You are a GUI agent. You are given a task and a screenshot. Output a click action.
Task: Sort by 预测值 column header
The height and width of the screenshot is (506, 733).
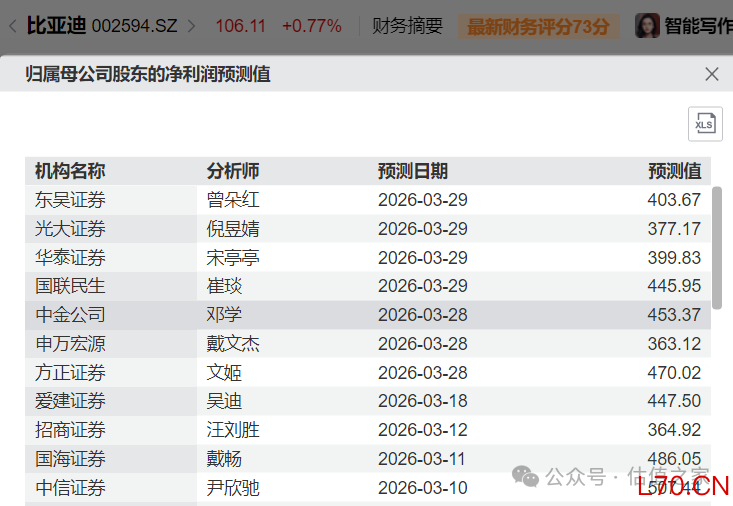tap(675, 171)
